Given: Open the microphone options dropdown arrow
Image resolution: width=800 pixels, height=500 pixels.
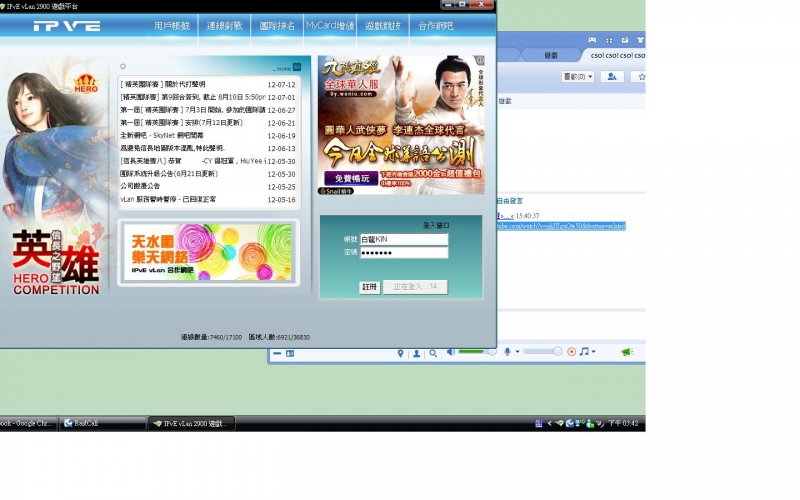Looking at the screenshot, I should (517, 352).
